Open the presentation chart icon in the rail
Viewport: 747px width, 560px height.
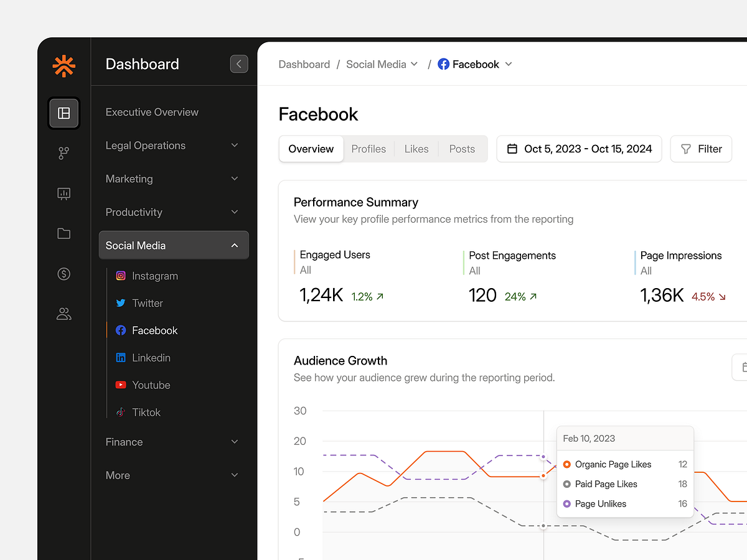click(x=63, y=194)
